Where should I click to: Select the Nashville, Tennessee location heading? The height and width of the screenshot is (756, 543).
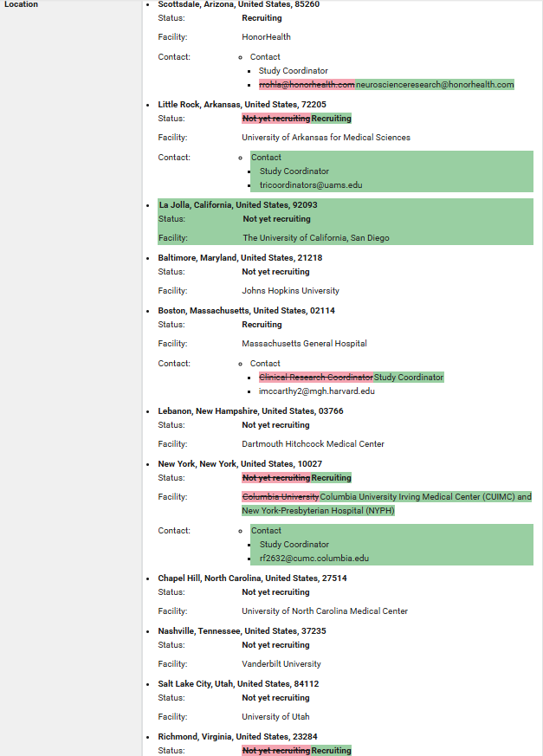click(242, 631)
